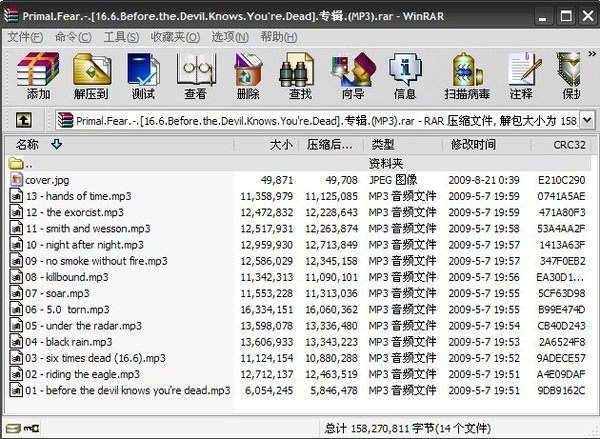600x439 pixels.
Task: Open the address path dropdown arrow
Action: (x=587, y=121)
